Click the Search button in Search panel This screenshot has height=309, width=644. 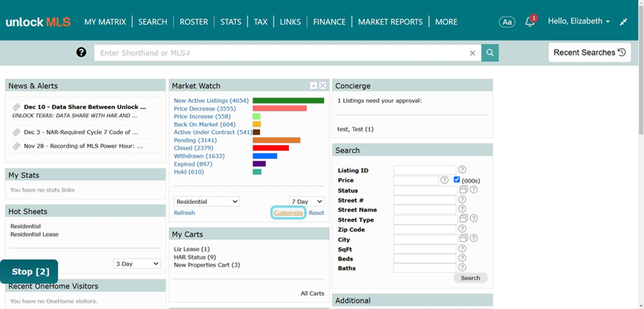471,277
